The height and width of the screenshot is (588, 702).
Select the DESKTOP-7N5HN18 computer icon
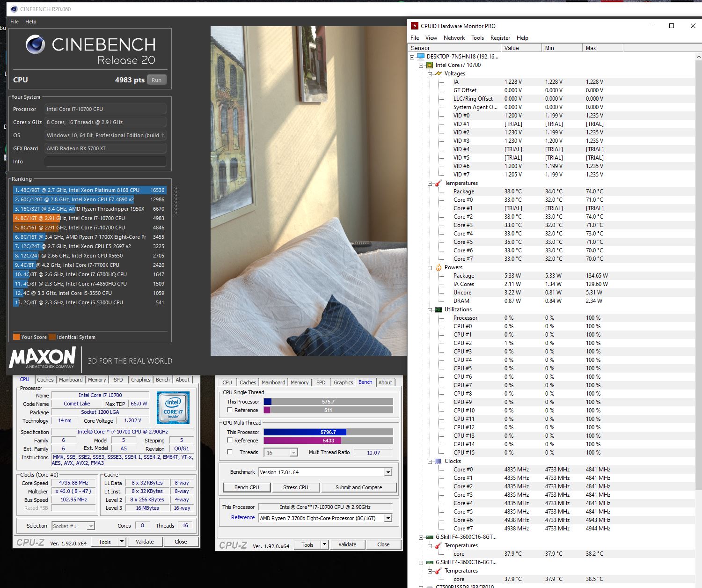coord(420,57)
